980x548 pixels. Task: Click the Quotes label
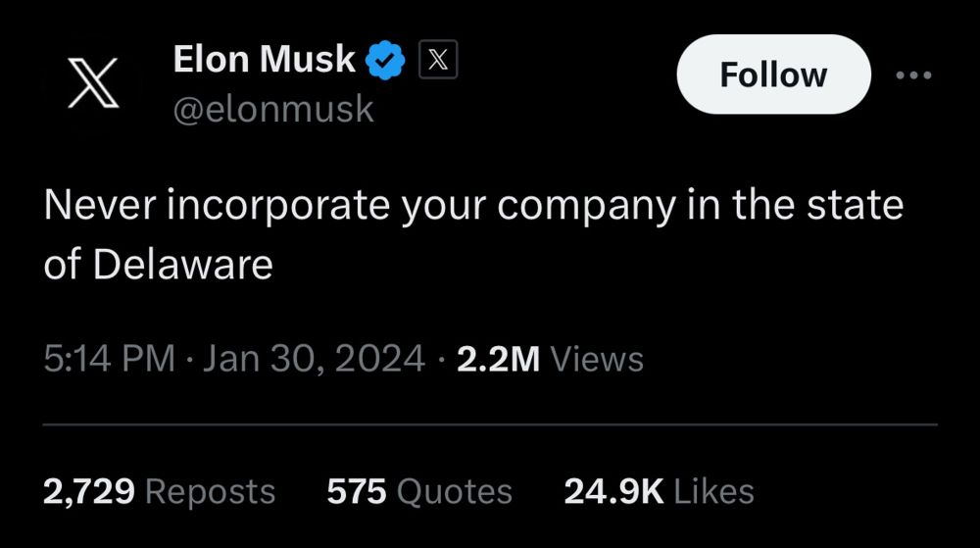tap(453, 490)
